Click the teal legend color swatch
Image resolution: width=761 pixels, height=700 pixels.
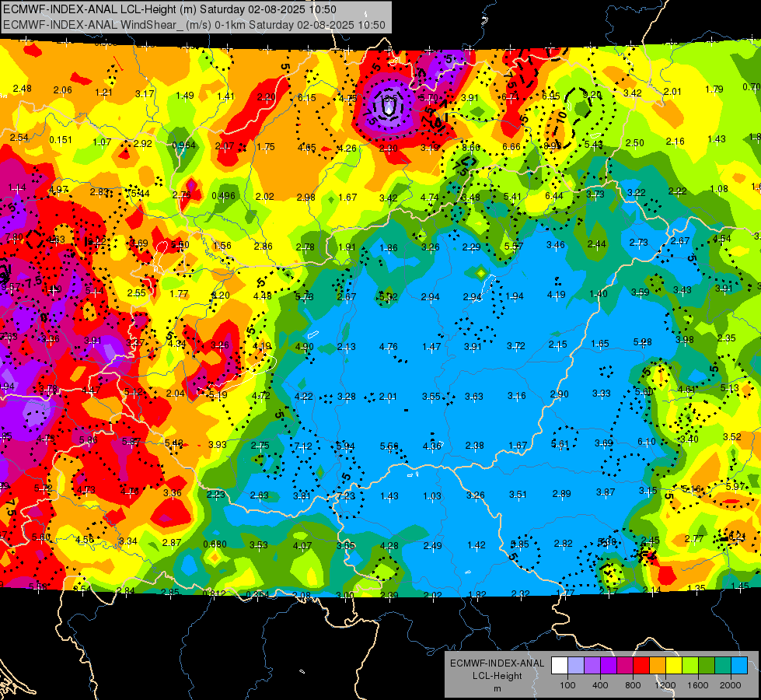pos(723,666)
